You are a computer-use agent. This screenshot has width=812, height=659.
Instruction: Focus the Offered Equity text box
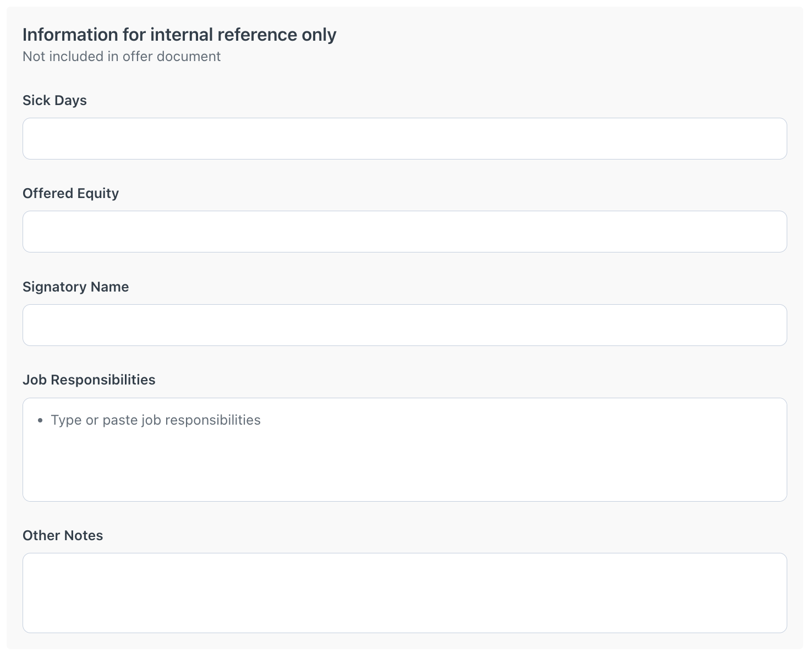(x=404, y=232)
